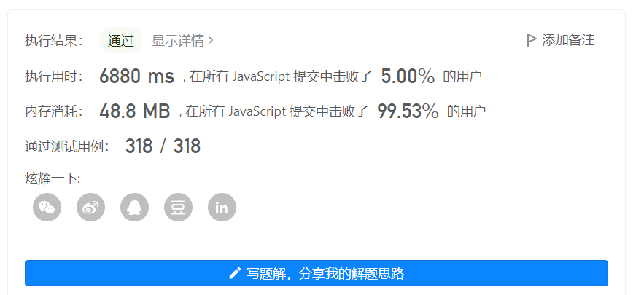Click the 99.53% memory percentile
This screenshot has width=644, height=295.
408,111
